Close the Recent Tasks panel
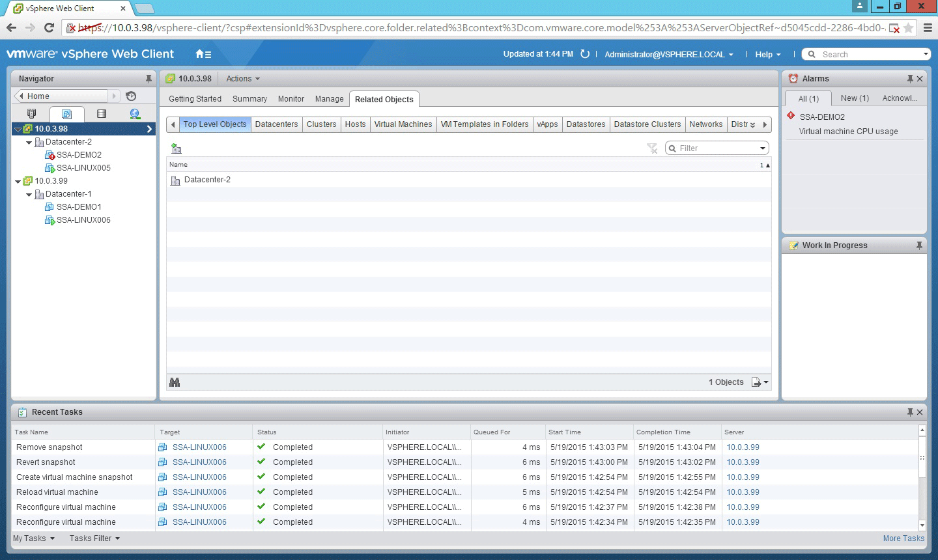Viewport: 938px width, 560px height. coord(920,412)
